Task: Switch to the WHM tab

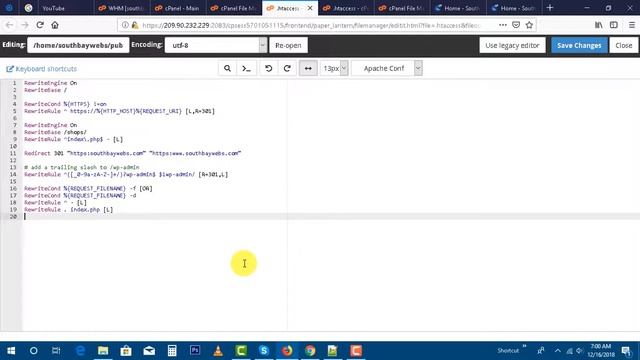Action: coord(121,8)
